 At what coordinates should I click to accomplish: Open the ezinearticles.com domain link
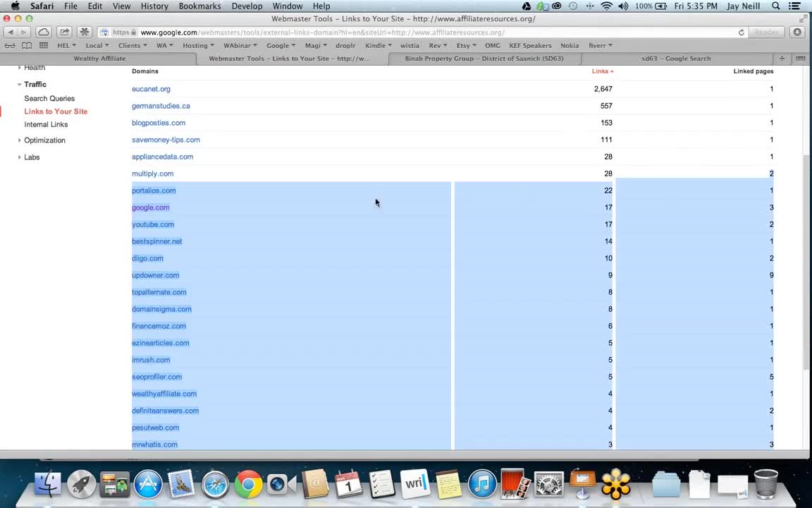point(161,343)
